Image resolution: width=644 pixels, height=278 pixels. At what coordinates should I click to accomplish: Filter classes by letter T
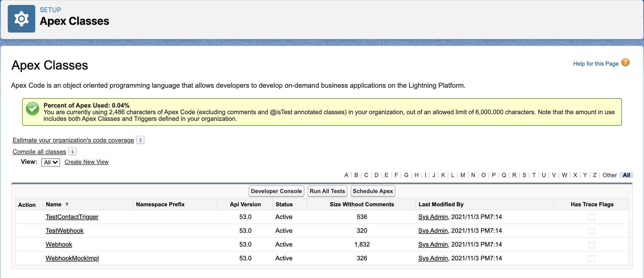534,175
